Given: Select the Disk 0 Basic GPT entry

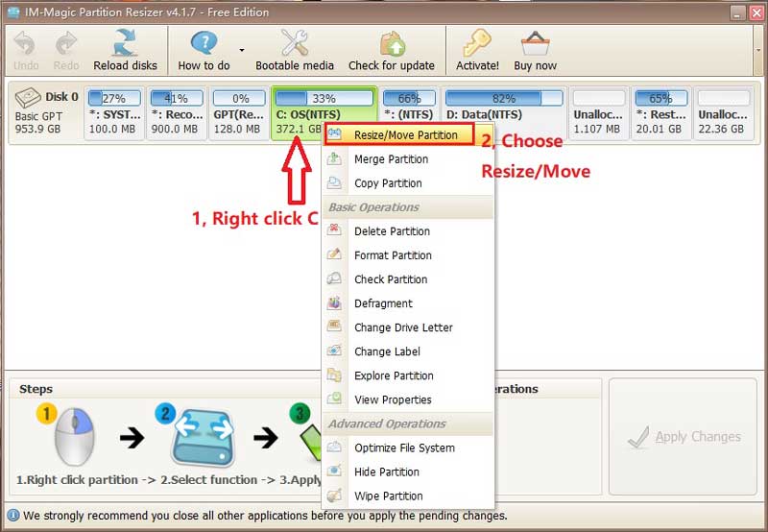Looking at the screenshot, I should coord(46,112).
